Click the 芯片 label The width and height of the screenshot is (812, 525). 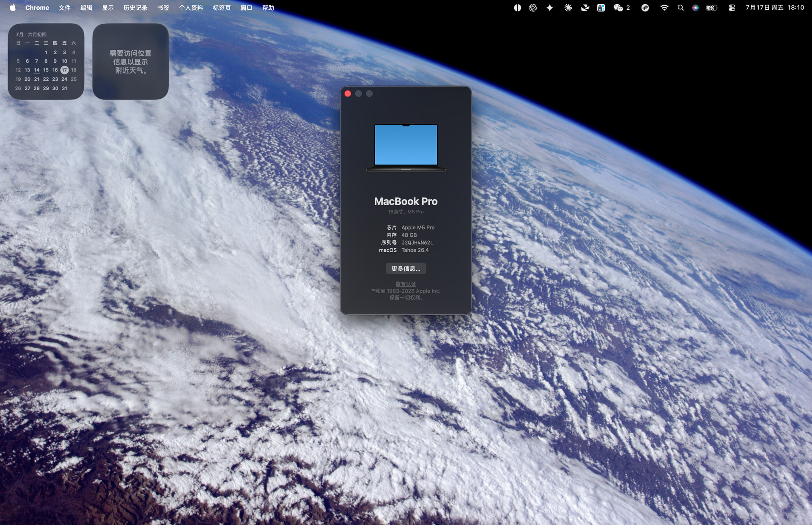391,228
